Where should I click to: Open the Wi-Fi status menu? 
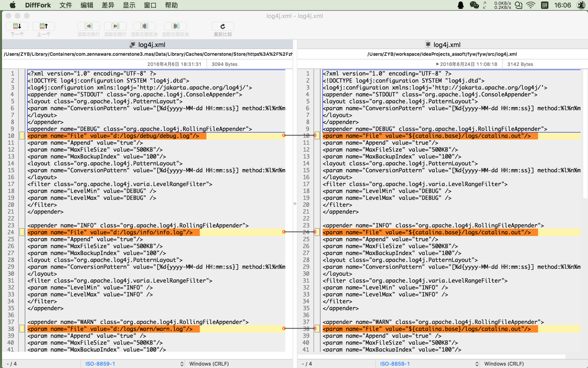[531, 5]
